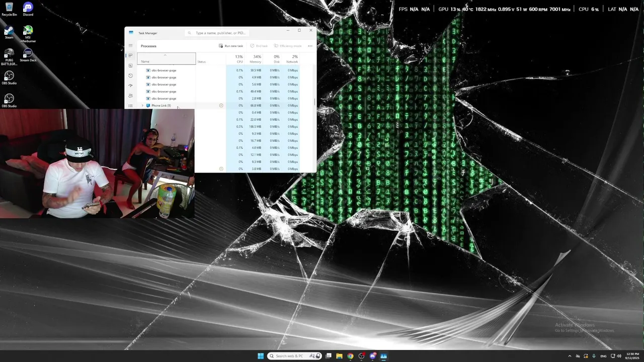
Task: Open the Details page in Task Manager
Action: [x=130, y=106]
